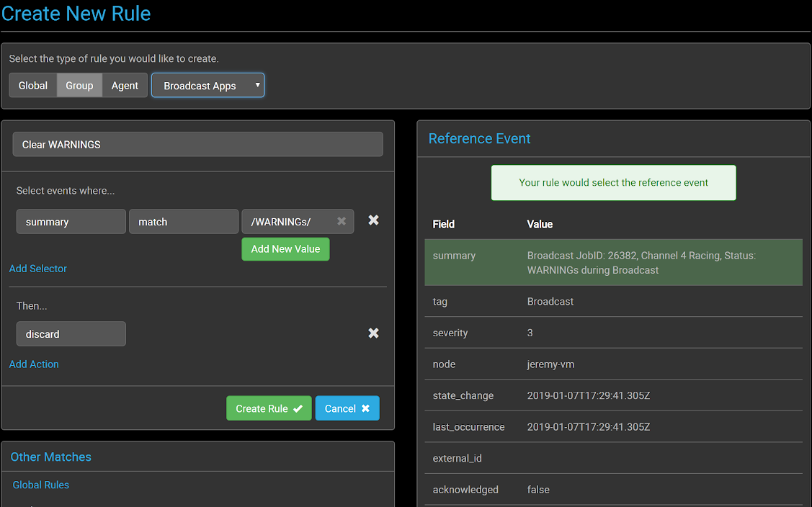Open the Global Rules link

[x=41, y=485]
